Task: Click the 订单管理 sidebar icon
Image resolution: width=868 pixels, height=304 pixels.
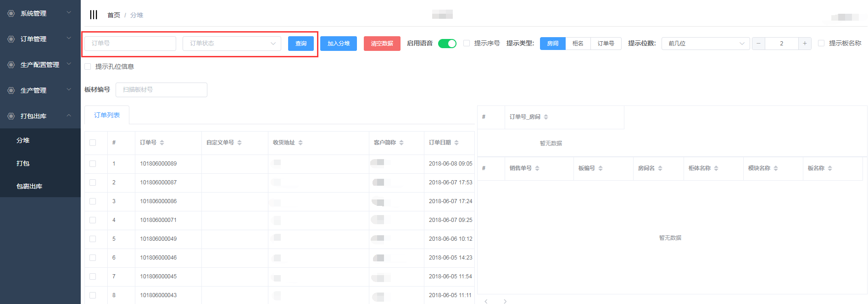Action: (11, 39)
